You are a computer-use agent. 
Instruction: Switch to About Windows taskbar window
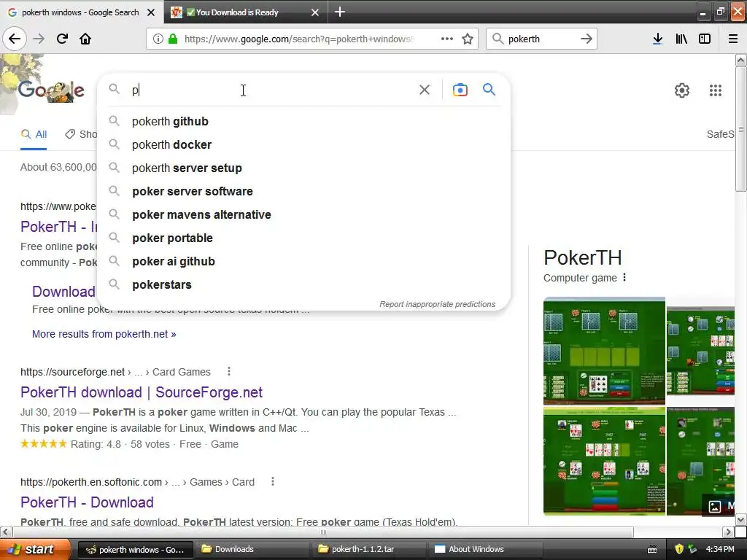[x=484, y=550]
